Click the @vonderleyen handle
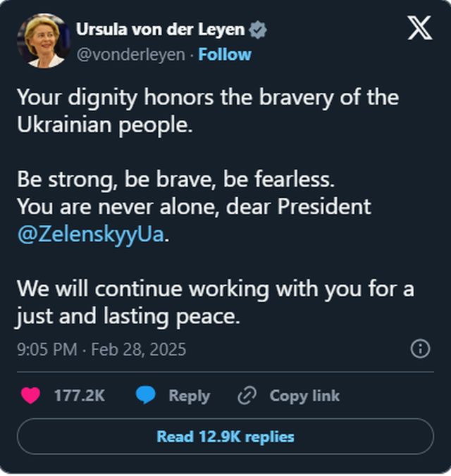 (131, 54)
